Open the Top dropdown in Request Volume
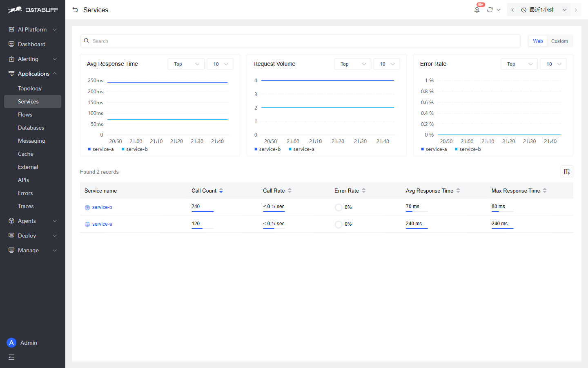The height and width of the screenshot is (368, 588). 353,64
